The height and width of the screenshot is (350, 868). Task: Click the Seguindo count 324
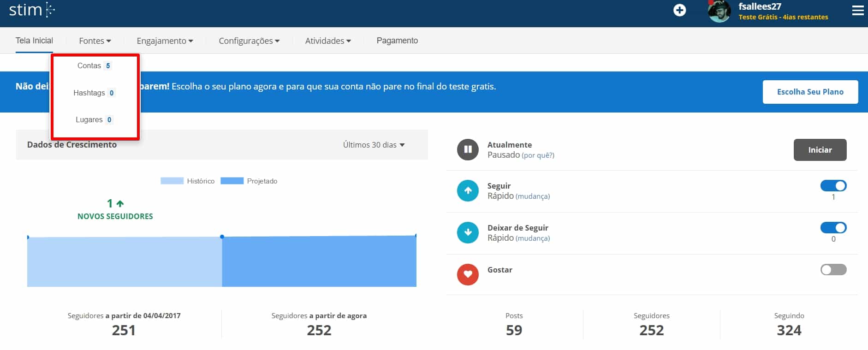pos(789,330)
